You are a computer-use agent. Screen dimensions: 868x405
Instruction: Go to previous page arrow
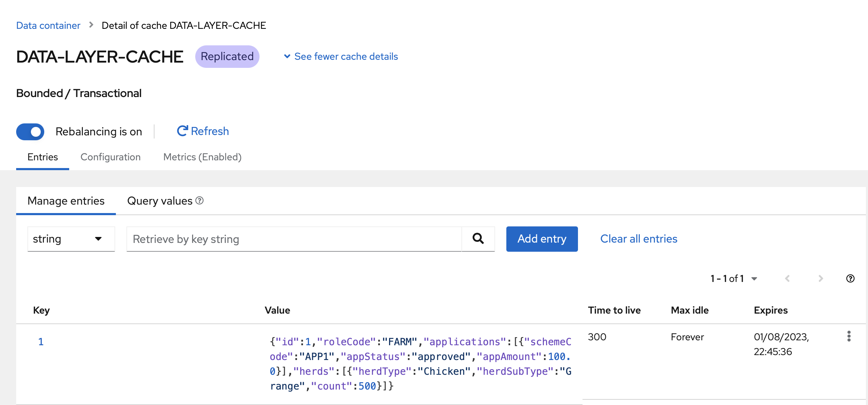pyautogui.click(x=787, y=278)
